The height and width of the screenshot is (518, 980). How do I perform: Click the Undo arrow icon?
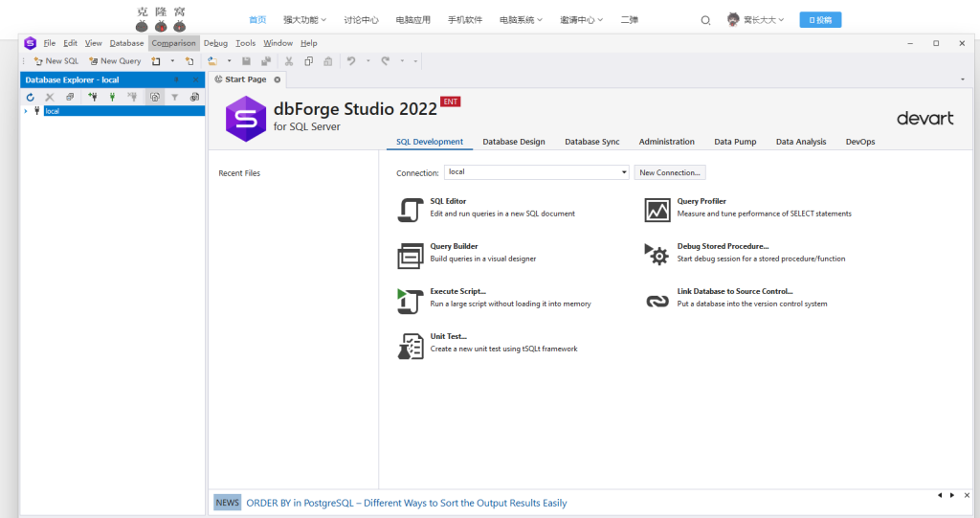351,61
